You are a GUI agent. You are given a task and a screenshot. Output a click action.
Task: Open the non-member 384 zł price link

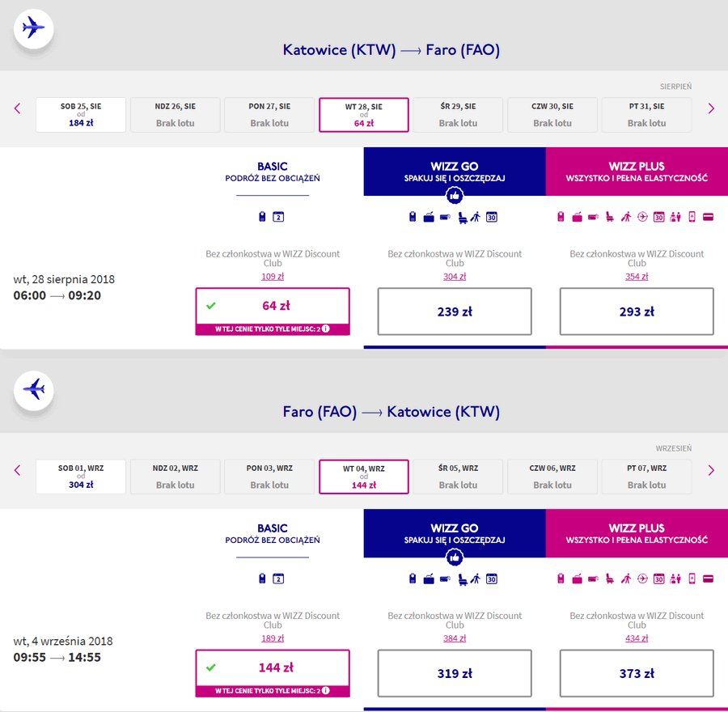(455, 638)
